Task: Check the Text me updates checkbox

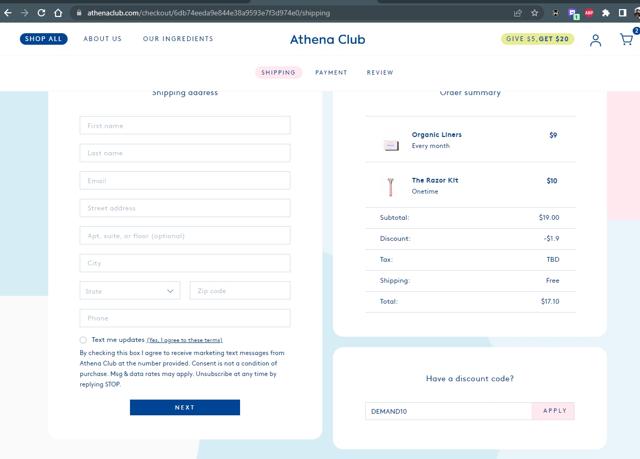Action: [83, 340]
